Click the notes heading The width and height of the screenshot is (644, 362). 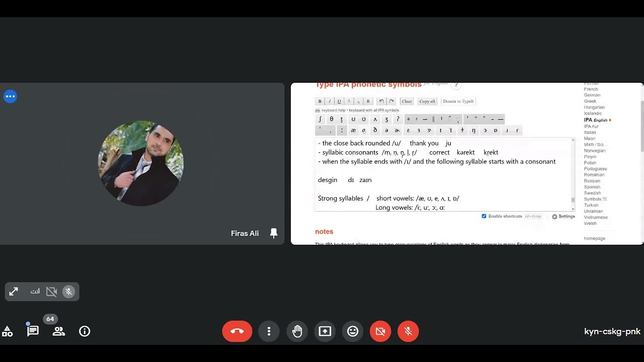click(324, 232)
